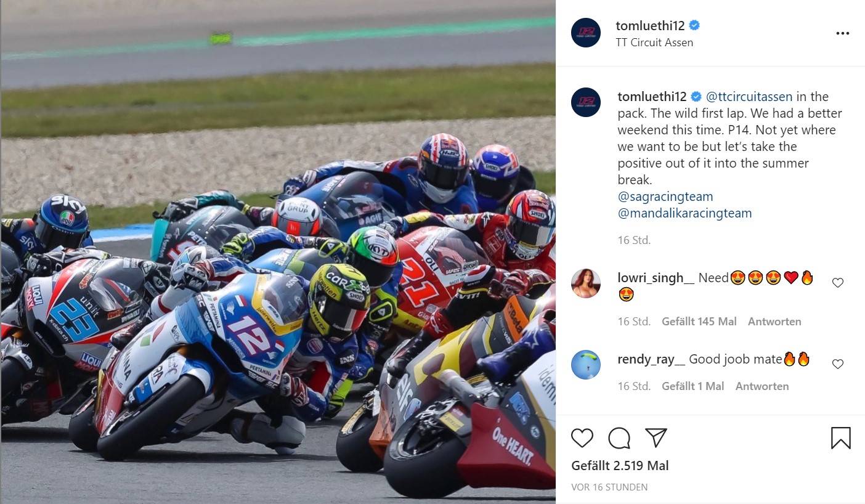Viewport: 865px width, 504px height.
Task: Open the three-dot more options menu
Action: coord(843,33)
